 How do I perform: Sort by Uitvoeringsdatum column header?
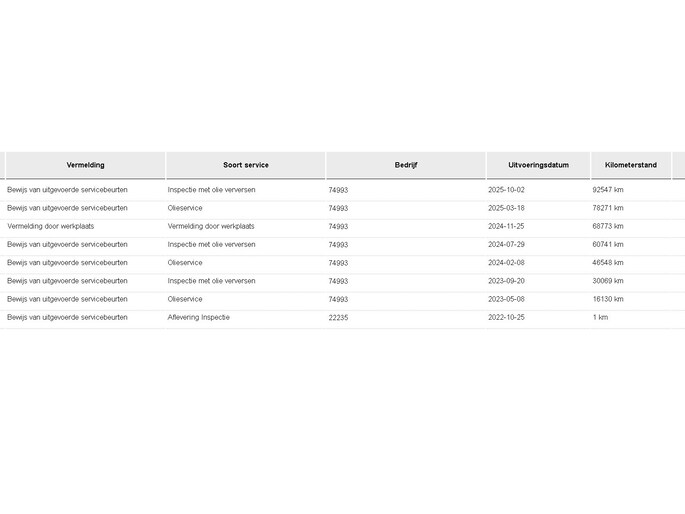[538, 165]
